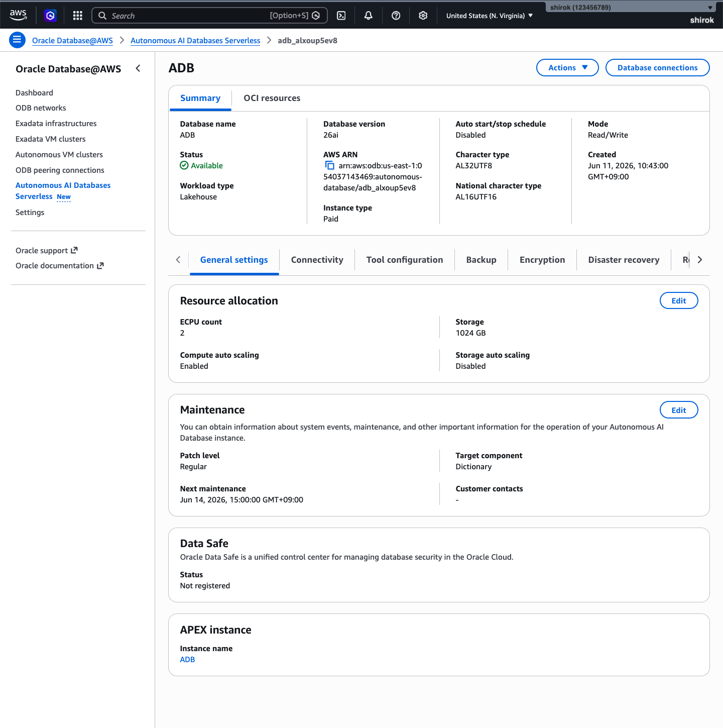The width and height of the screenshot is (723, 728).
Task: Open the settings gear icon
Action: [x=423, y=16]
